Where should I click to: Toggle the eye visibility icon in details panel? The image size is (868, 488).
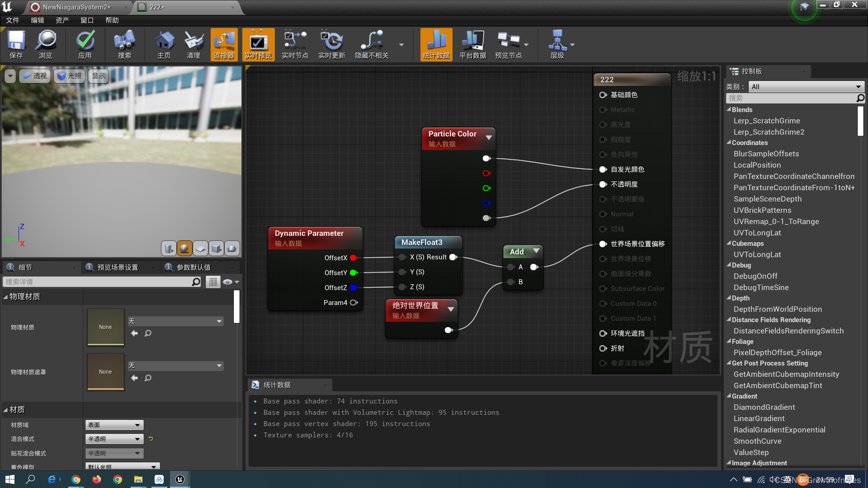tap(228, 282)
